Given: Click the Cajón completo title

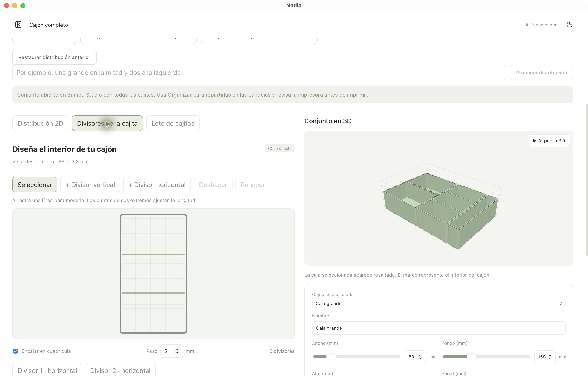Looking at the screenshot, I should [49, 25].
